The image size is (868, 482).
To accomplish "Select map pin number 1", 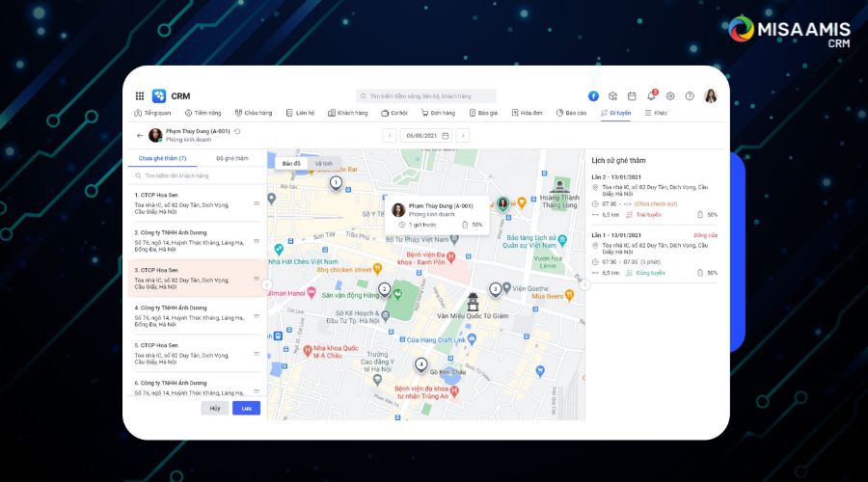I will 336,182.
